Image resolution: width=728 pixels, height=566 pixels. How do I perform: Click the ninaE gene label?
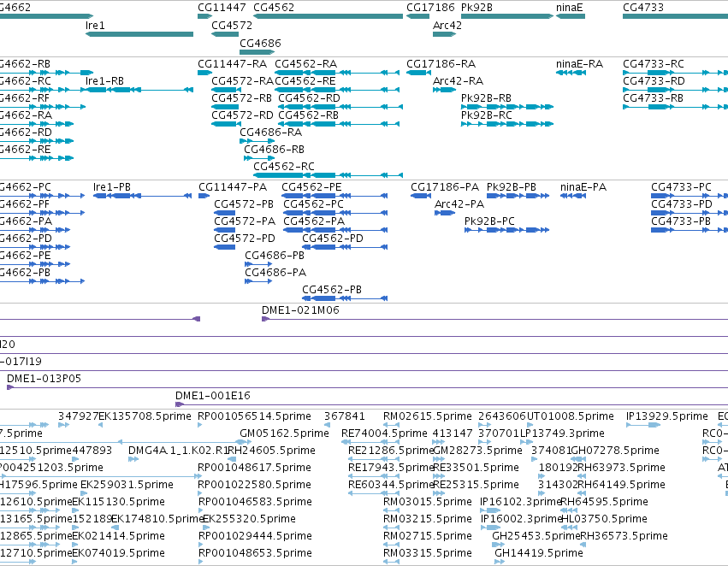pyautogui.click(x=569, y=8)
